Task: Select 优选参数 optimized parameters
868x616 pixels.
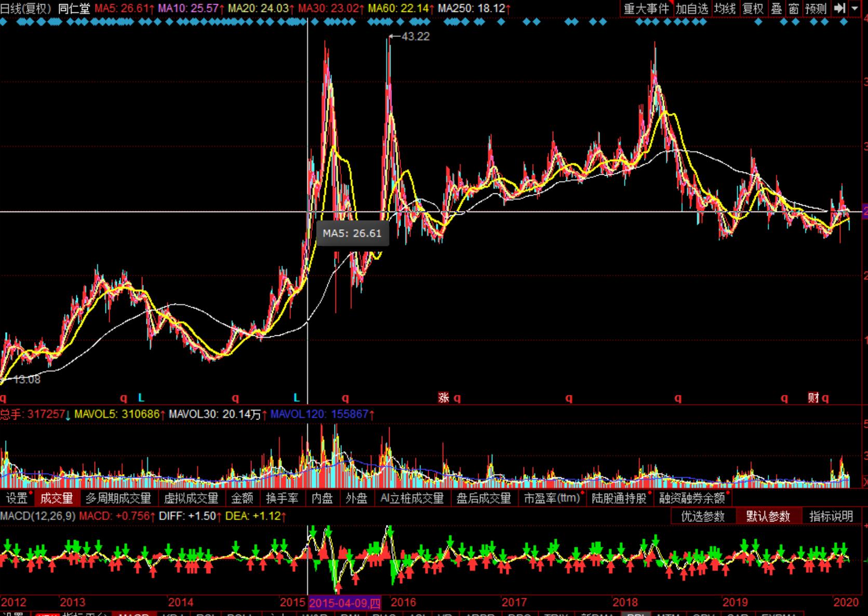Action: coord(703,516)
